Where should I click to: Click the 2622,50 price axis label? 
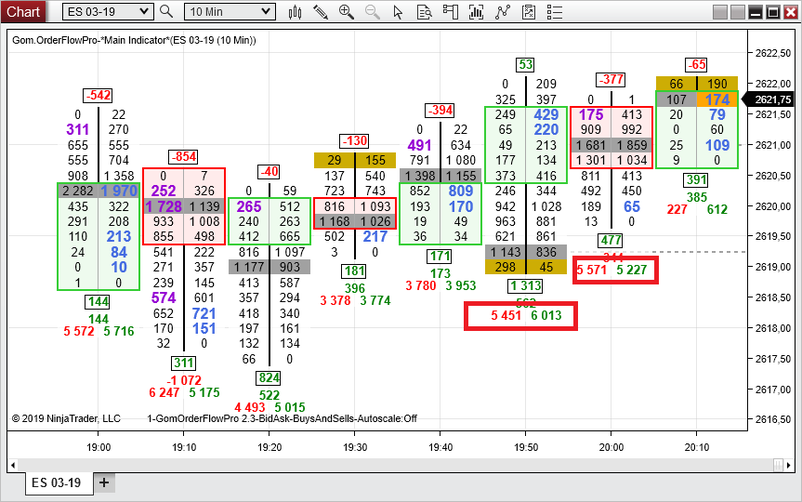coord(773,53)
